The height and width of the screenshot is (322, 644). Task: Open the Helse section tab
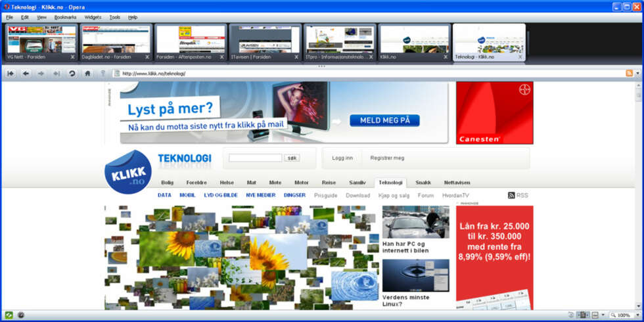227,183
